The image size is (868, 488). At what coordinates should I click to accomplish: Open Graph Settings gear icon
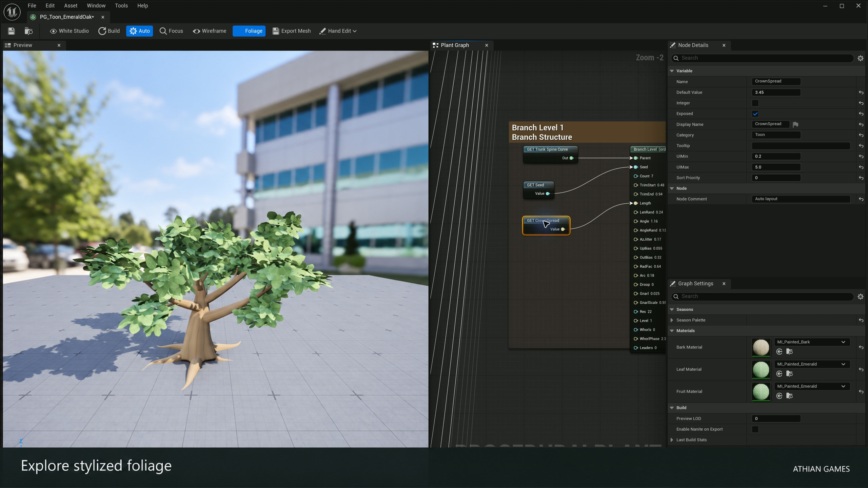pos(860,297)
